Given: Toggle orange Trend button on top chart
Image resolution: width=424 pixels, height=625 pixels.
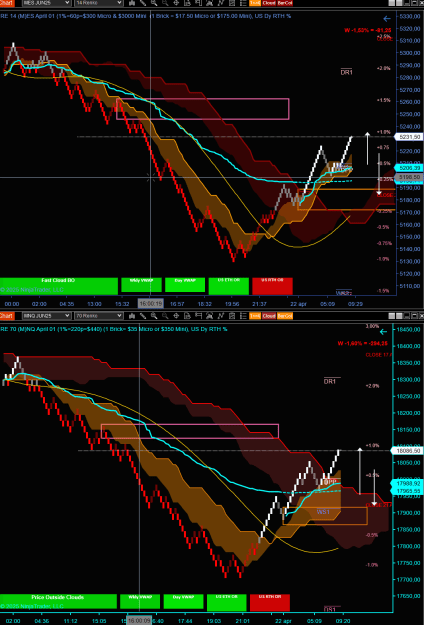Looking at the screenshot, I should pos(255,3).
